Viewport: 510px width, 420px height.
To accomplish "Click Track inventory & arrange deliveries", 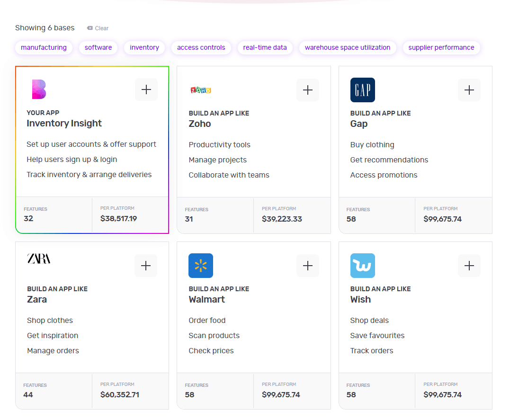I will pyautogui.click(x=89, y=175).
